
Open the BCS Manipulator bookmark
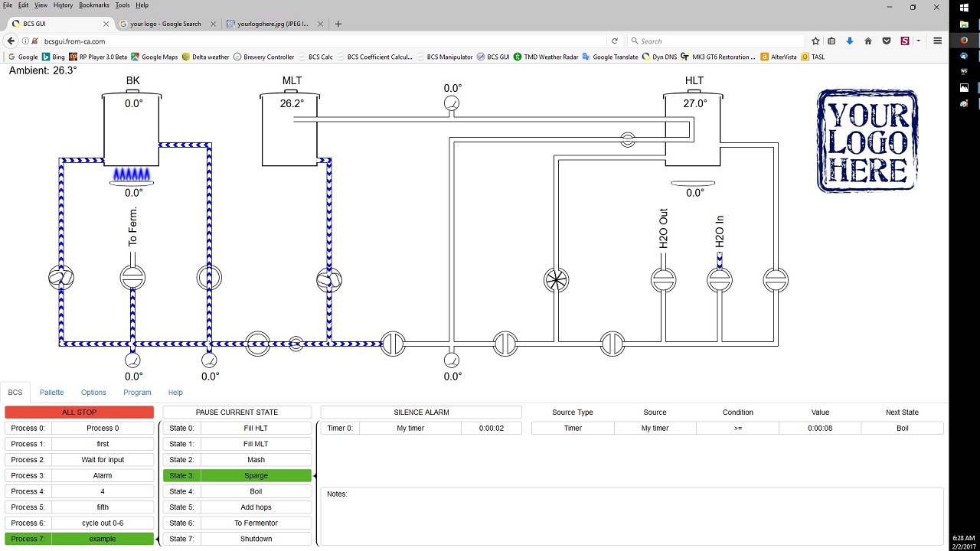445,57
